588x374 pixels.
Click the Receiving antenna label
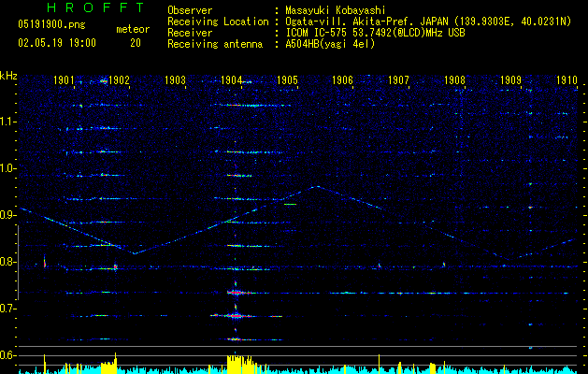[x=215, y=44]
